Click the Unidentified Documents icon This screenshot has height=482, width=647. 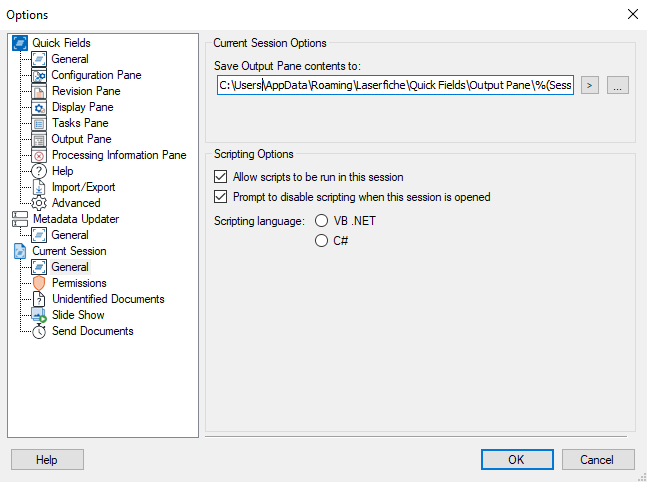click(39, 299)
